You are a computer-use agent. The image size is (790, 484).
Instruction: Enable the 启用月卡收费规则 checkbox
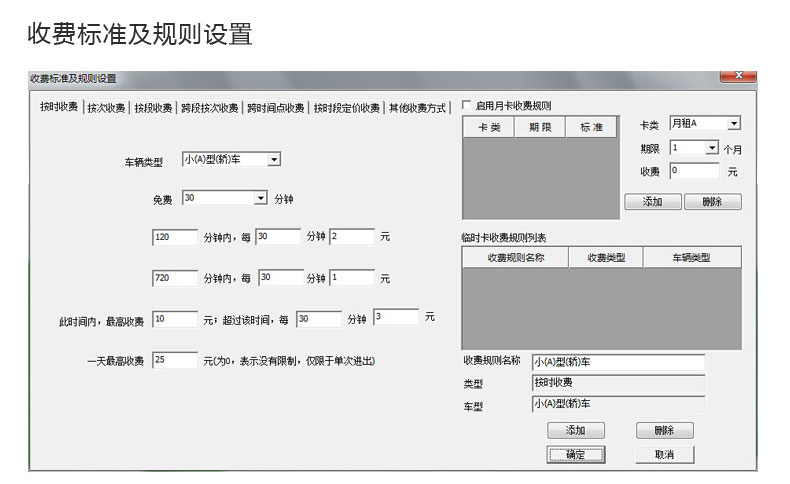click(467, 105)
